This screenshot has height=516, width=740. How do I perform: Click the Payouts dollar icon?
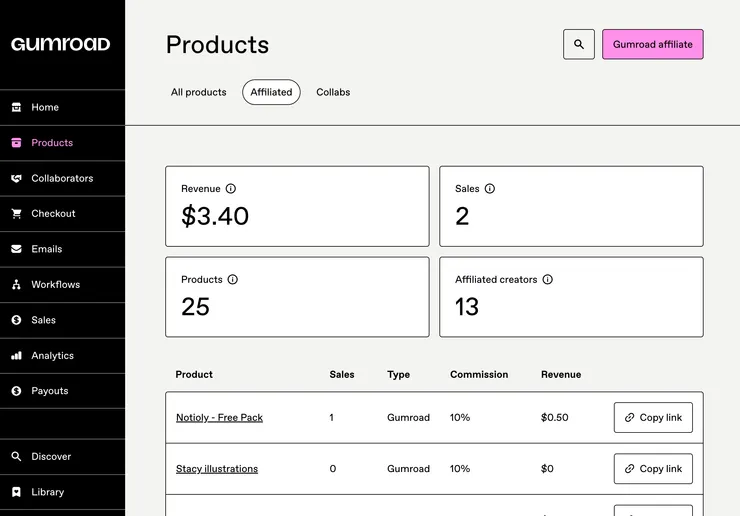16,391
